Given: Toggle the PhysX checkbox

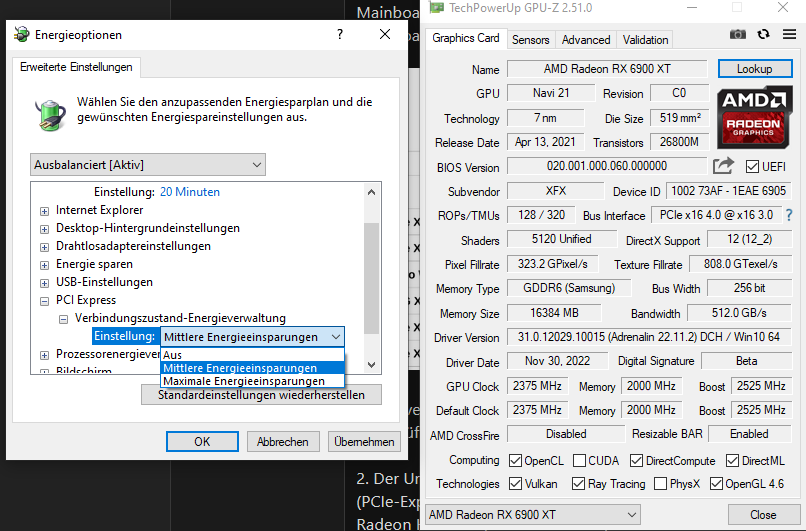Looking at the screenshot, I should tap(661, 484).
